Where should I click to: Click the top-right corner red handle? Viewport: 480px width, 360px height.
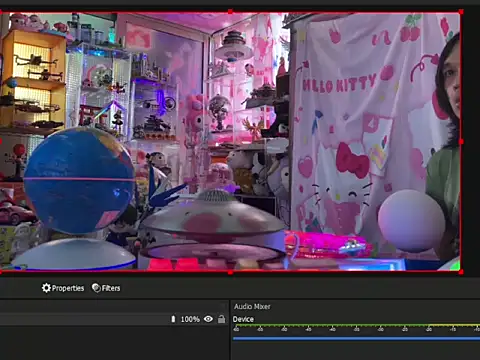pos(461,12)
